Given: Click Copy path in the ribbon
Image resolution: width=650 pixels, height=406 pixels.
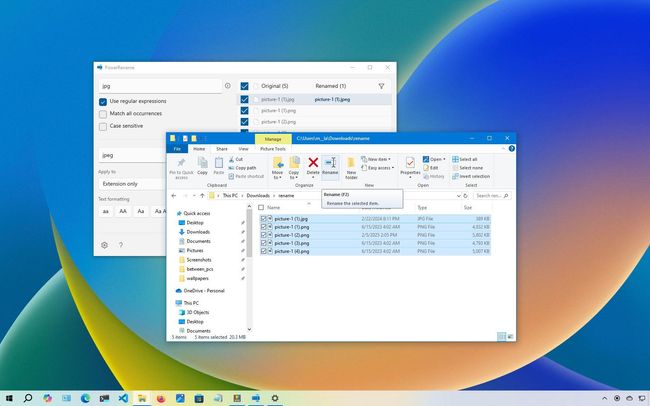Looking at the screenshot, I should pos(242,168).
